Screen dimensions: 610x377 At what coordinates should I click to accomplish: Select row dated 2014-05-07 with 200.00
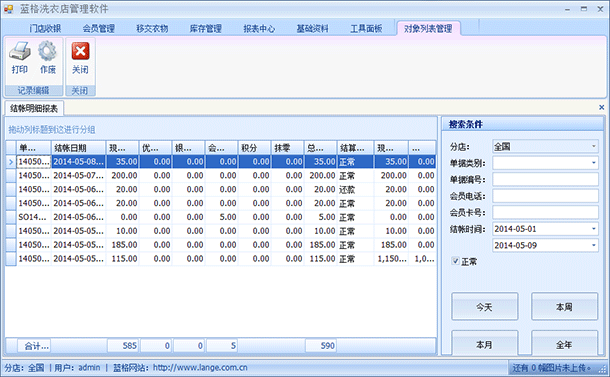coord(221,175)
